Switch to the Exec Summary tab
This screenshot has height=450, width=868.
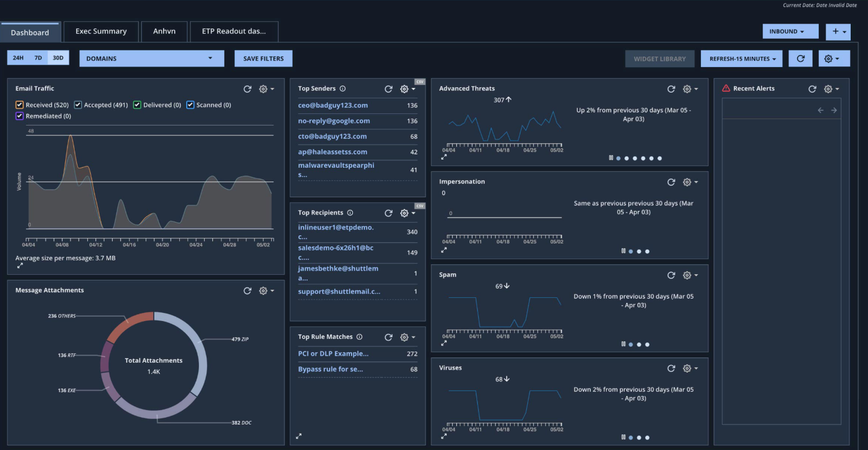click(x=101, y=31)
